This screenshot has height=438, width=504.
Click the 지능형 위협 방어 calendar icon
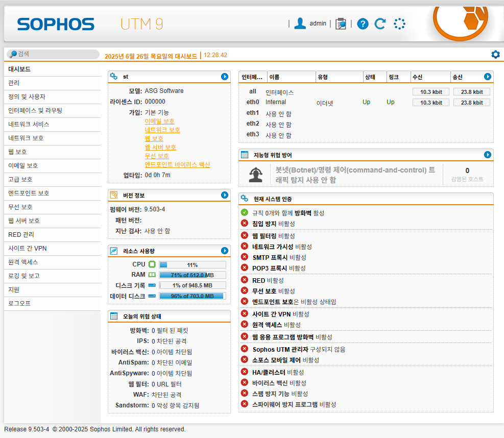(x=245, y=155)
